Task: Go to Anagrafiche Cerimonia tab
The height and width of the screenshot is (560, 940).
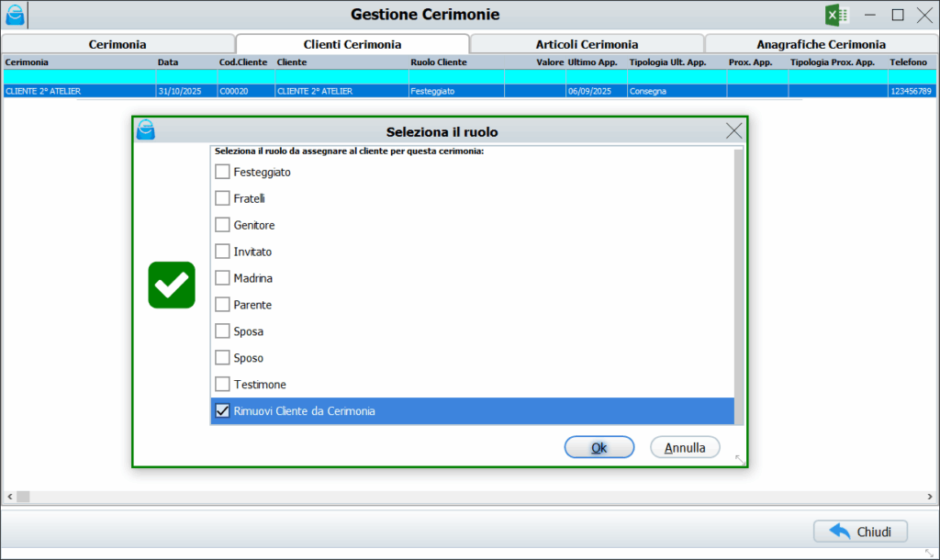Action: 821,44
